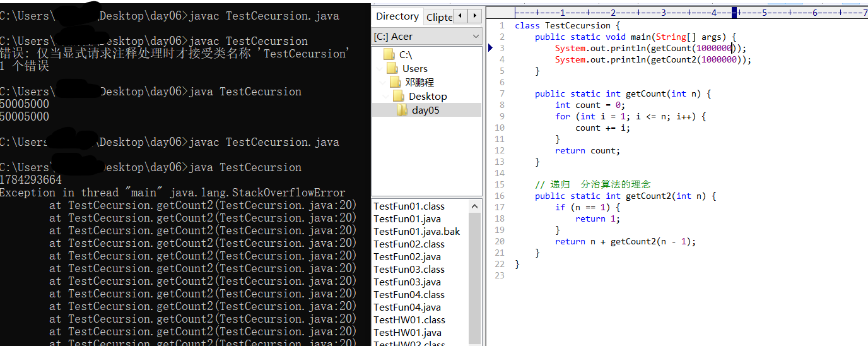This screenshot has width=868, height=346.
Task: Select TestFun03.java in the file list
Action: click(407, 282)
